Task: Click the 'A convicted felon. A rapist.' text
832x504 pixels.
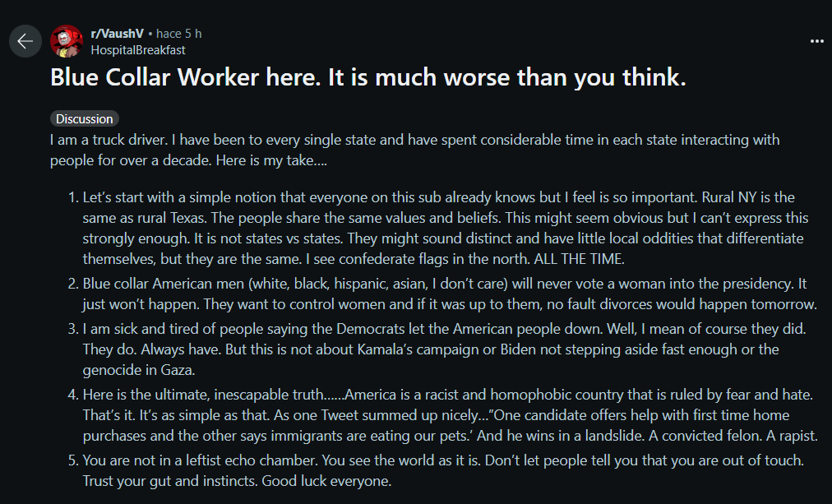Action: 742,436
